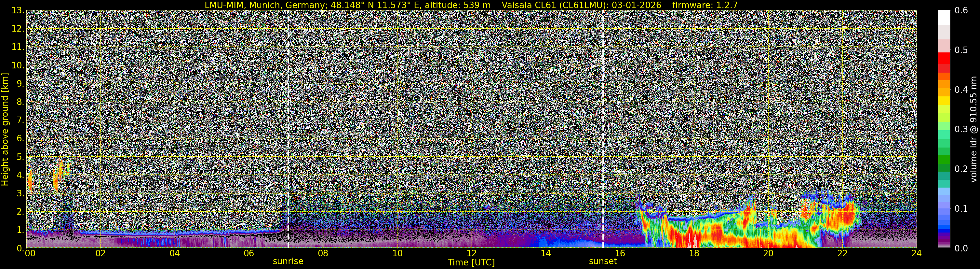This screenshot has width=980, height=269.
Task: Click the 'Height above ground [km]' axis title
Action: (5, 129)
